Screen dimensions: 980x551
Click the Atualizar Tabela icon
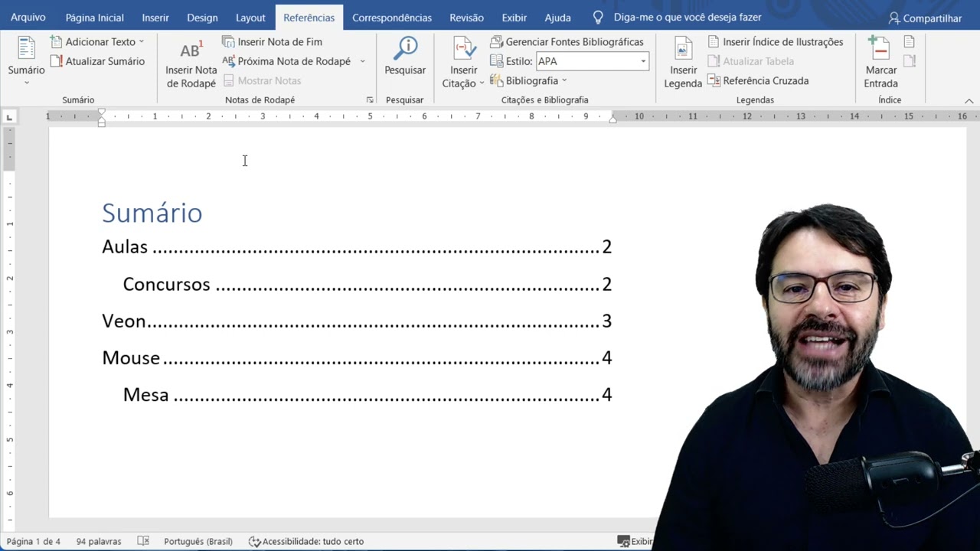tap(714, 61)
